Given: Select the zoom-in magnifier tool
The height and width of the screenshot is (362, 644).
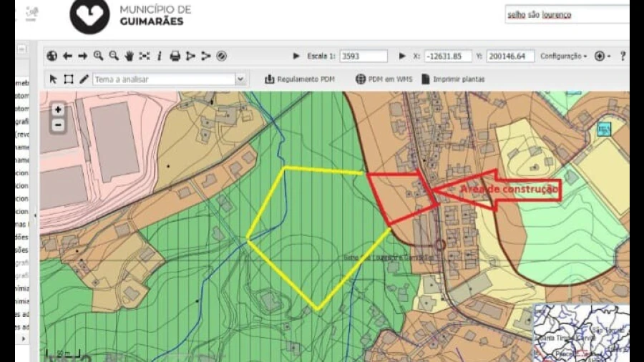Looking at the screenshot, I should coord(98,56).
